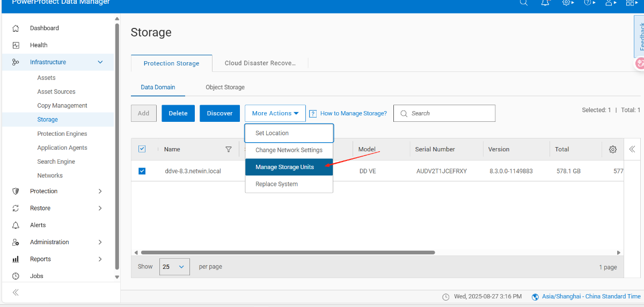Open the Dashboard home icon
Image resolution: width=644 pixels, height=307 pixels.
pyautogui.click(x=16, y=28)
